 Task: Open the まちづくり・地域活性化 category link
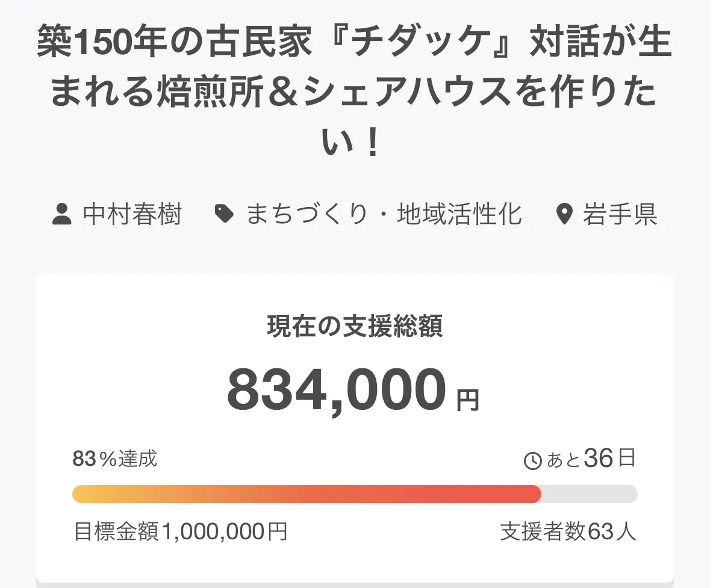coord(384,214)
